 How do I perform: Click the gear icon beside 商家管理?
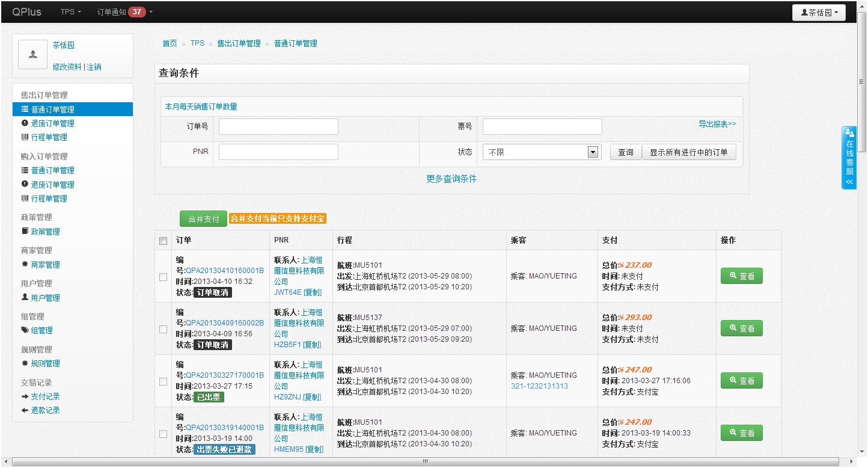coord(25,265)
